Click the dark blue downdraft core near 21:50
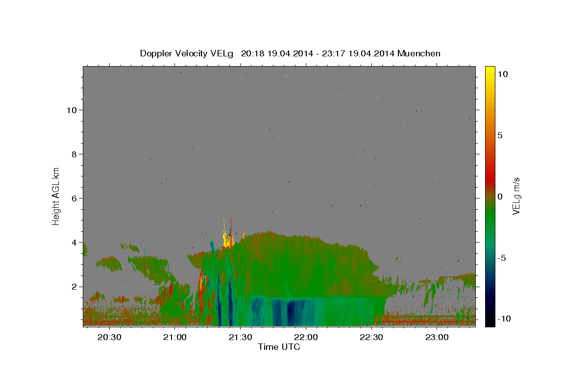Viewport: 588px width, 392px height. point(291,312)
